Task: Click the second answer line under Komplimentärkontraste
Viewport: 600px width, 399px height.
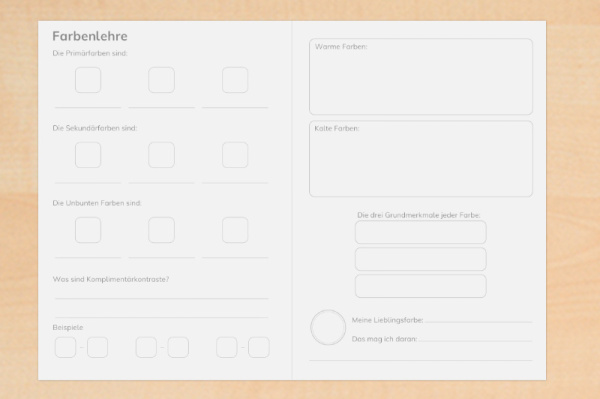Action: tap(161, 317)
